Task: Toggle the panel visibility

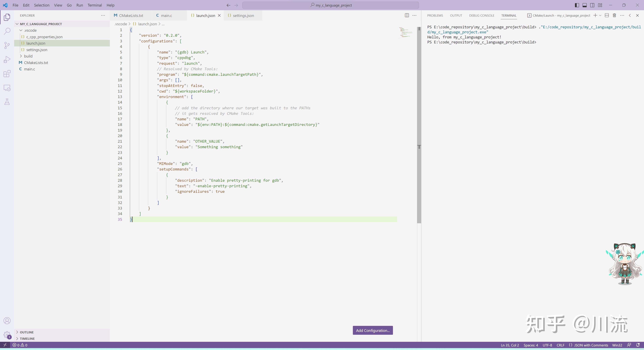Action: [584, 5]
